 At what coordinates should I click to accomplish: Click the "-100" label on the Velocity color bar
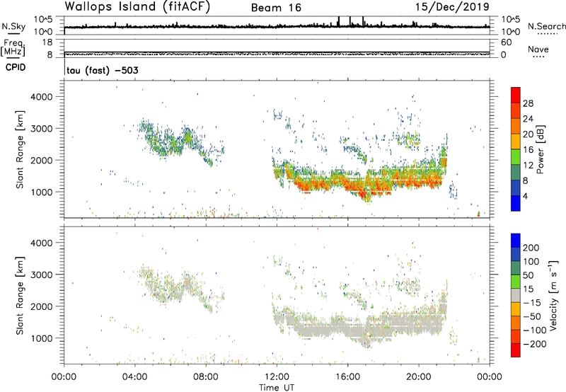tap(535, 330)
